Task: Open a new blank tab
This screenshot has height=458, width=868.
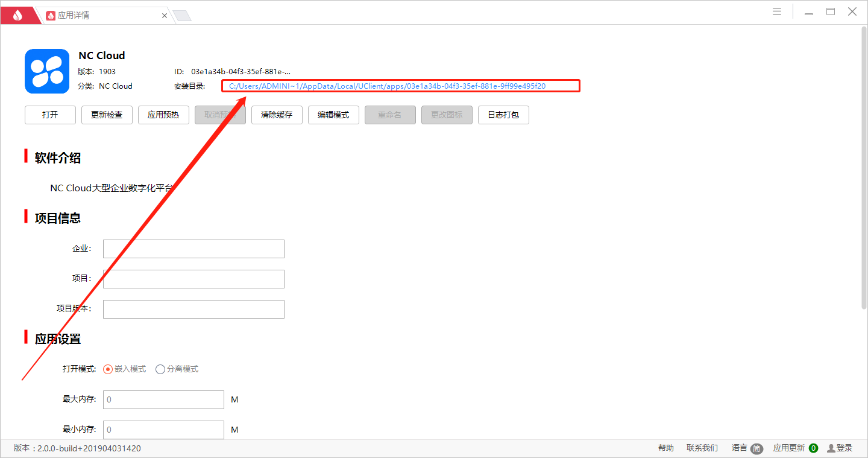Action: point(182,16)
